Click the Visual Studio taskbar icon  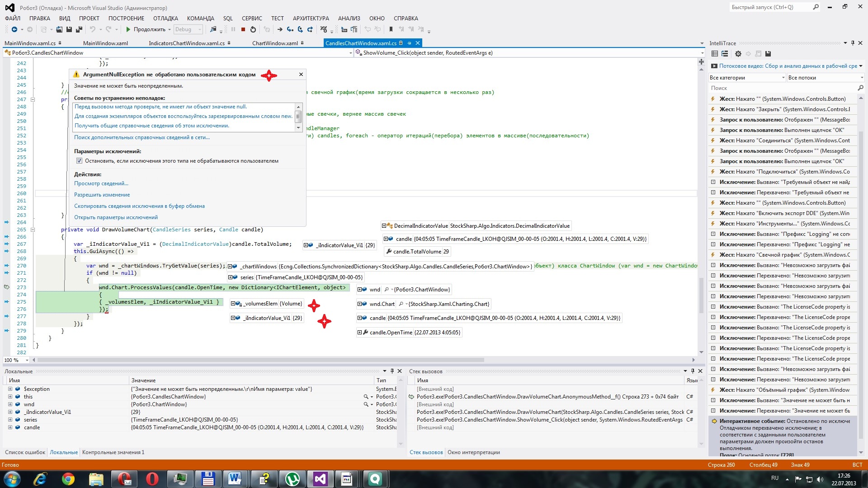pos(321,479)
